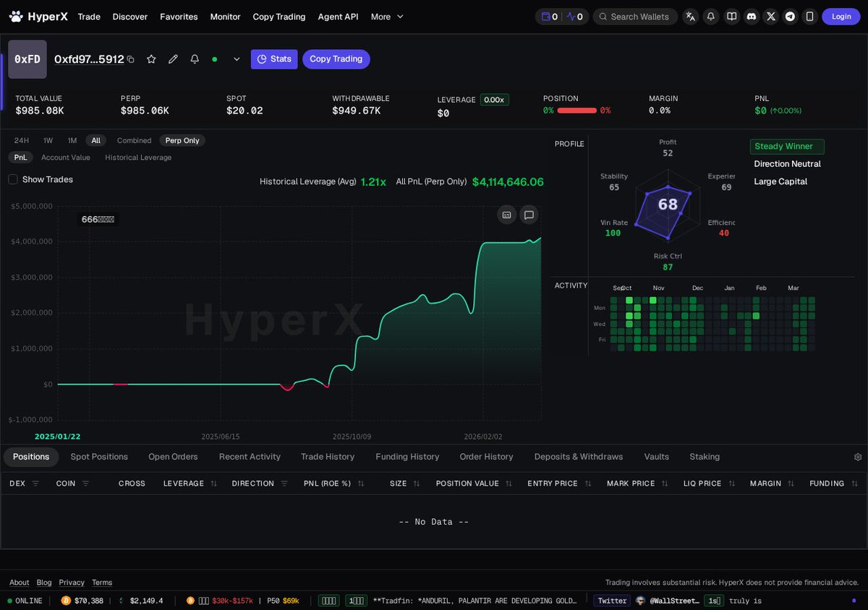Sort by SIZE column
868x610 pixels.
coord(417,484)
